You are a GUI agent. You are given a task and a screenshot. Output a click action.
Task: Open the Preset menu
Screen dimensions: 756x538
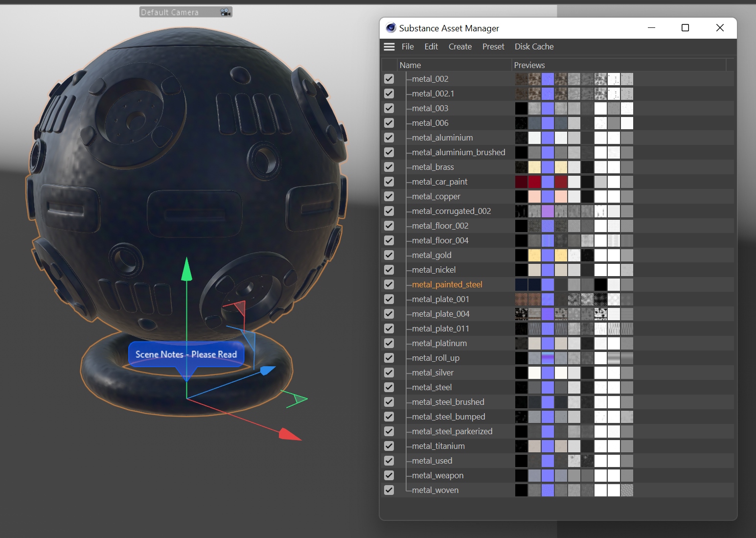[x=493, y=47]
